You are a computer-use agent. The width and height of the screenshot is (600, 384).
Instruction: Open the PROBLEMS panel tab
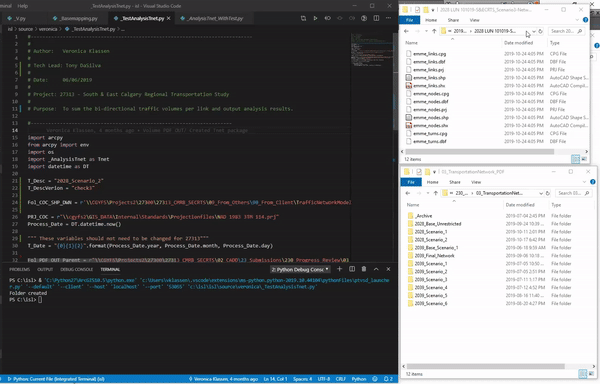20,269
